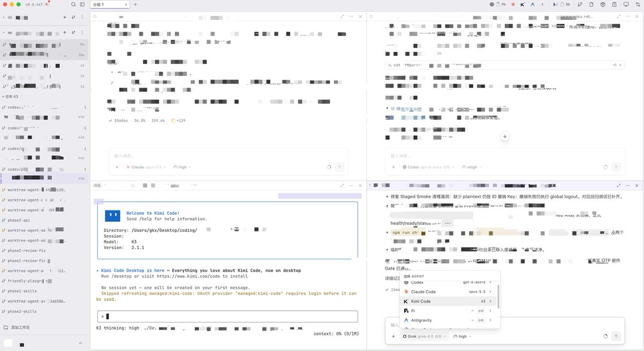Expand the top-right Codex pane to fullscreen
This screenshot has width=644, height=351.
pos(619,17)
